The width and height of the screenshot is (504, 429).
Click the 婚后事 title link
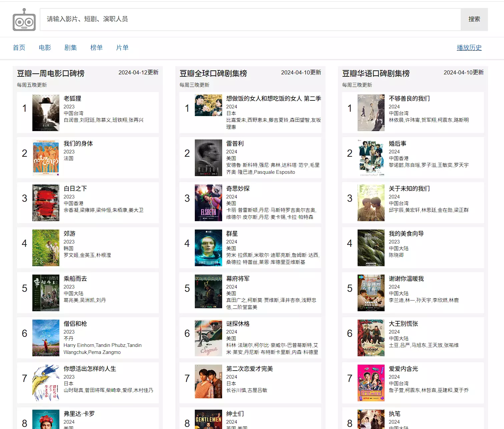click(398, 143)
